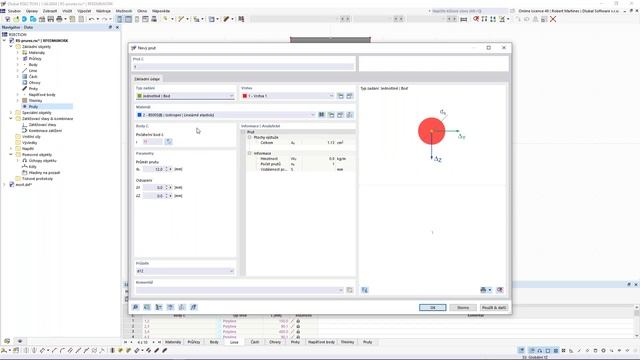Click red Vrstva 1 color swatch

[245, 96]
